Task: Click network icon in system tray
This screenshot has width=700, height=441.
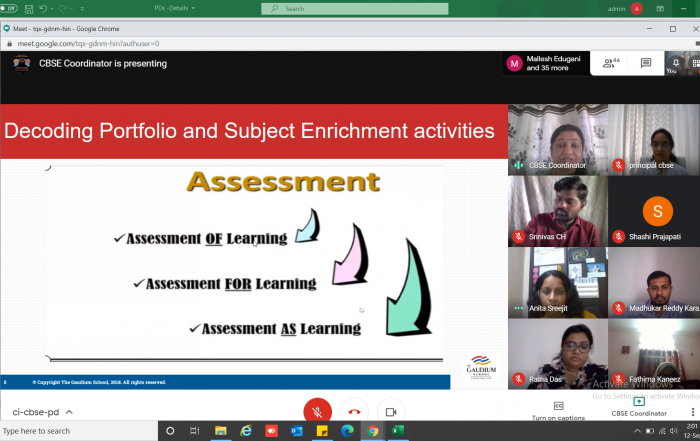Action: point(662,431)
